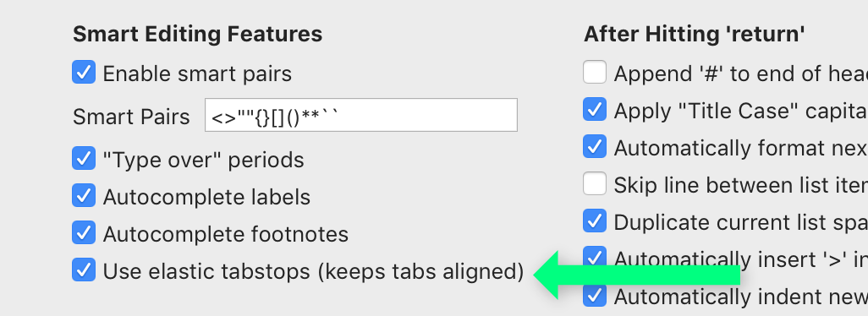This screenshot has width=868, height=316.
Task: Uncheck the Automatically insert '>' checkbox
Action: point(595,258)
